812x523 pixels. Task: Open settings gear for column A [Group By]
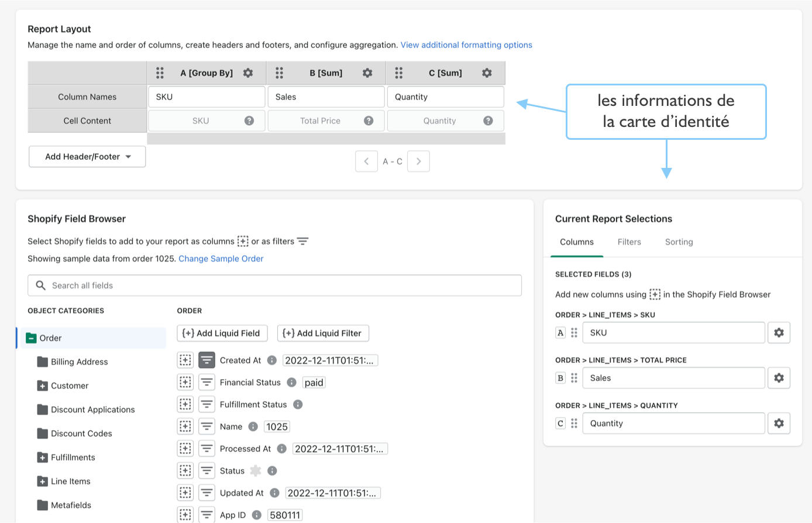[248, 73]
